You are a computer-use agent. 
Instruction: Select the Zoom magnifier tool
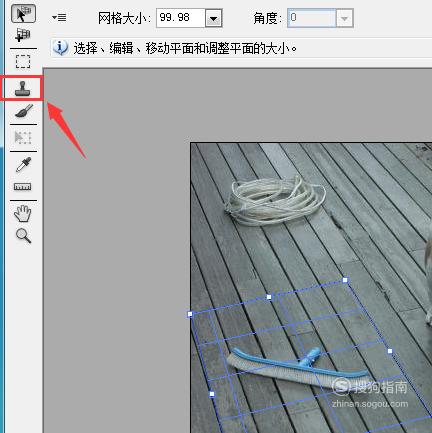23,236
